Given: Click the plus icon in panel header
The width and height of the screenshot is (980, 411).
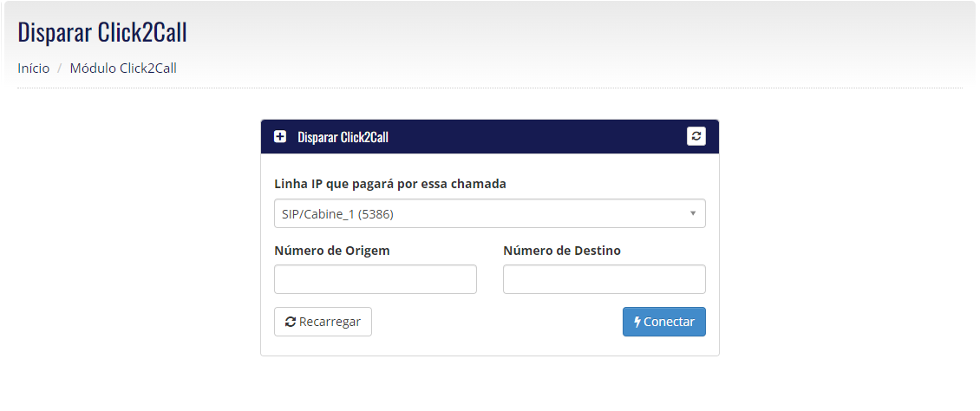Looking at the screenshot, I should point(280,136).
